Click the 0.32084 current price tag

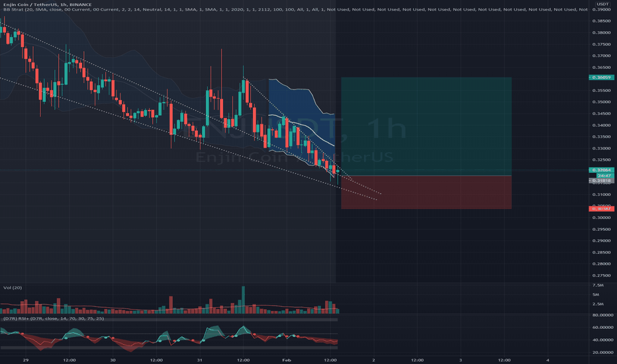(601, 170)
